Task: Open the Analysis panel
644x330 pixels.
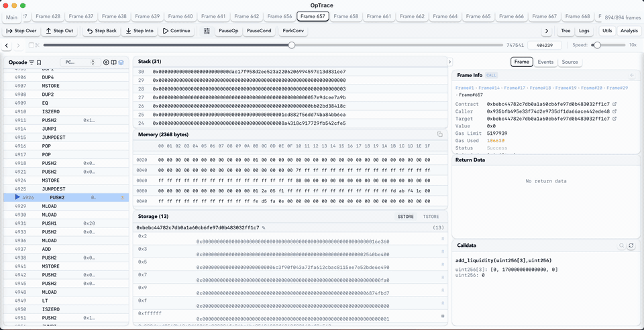Action: point(629,31)
